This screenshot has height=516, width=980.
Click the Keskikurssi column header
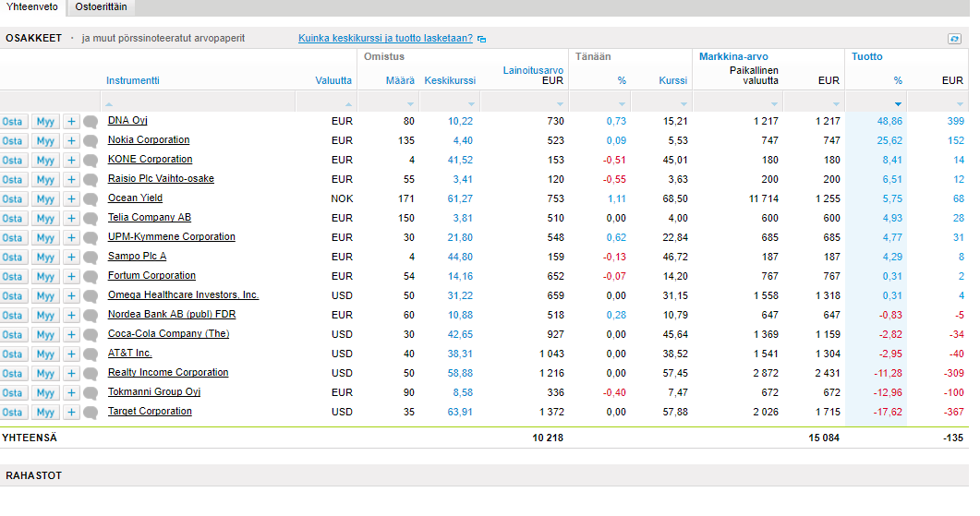point(450,80)
